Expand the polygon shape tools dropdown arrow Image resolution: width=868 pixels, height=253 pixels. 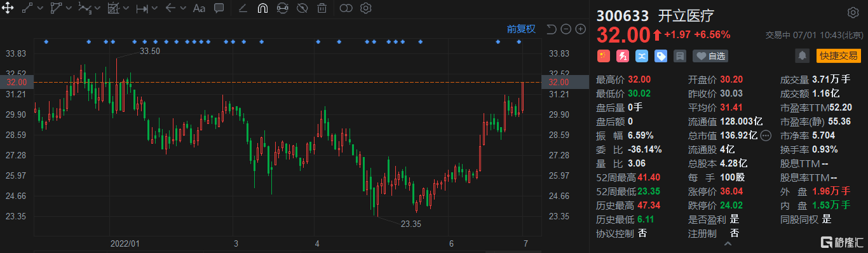tap(69, 8)
